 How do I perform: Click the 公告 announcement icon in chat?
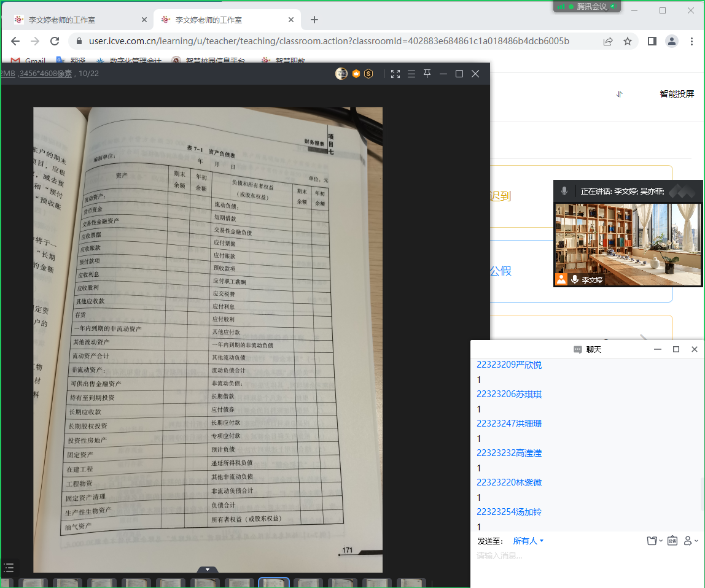[x=672, y=541]
